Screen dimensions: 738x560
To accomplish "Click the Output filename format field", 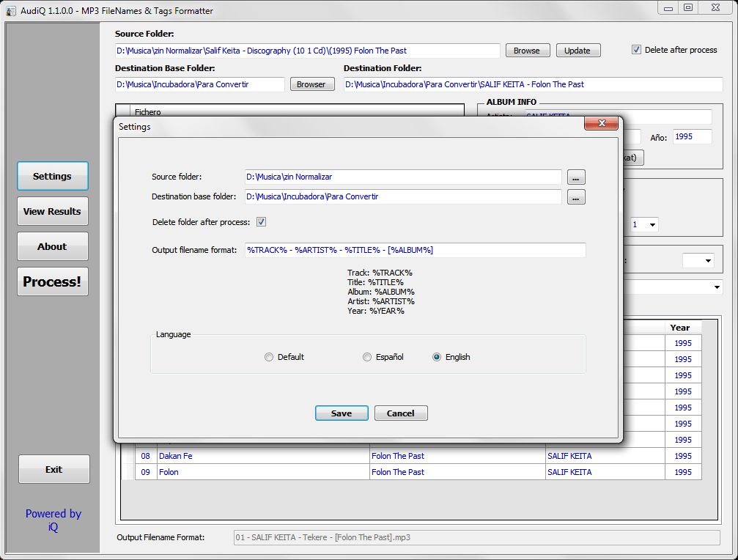I will [x=415, y=251].
